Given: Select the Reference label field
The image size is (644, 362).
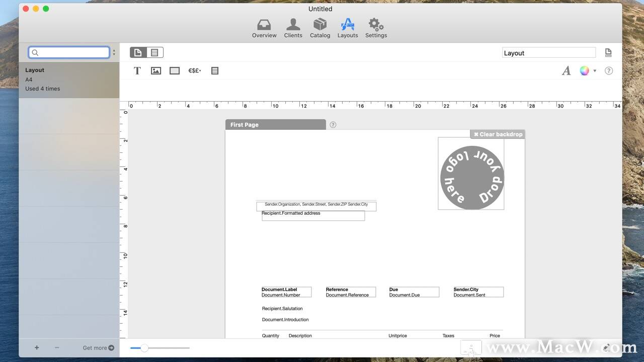Looking at the screenshot, I should (x=337, y=290).
